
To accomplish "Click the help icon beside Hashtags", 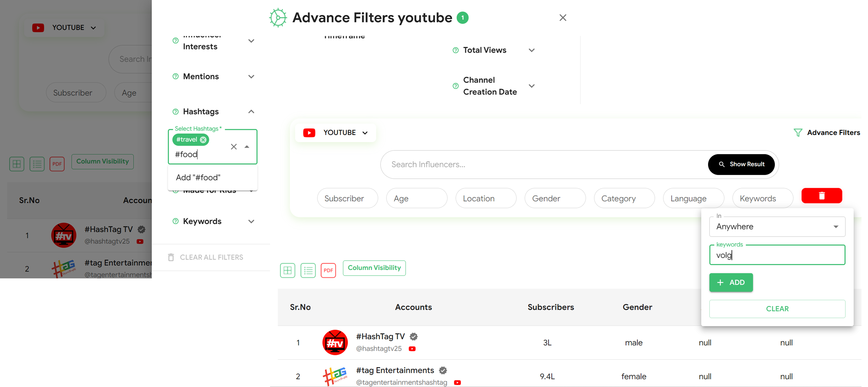I will [x=175, y=112].
